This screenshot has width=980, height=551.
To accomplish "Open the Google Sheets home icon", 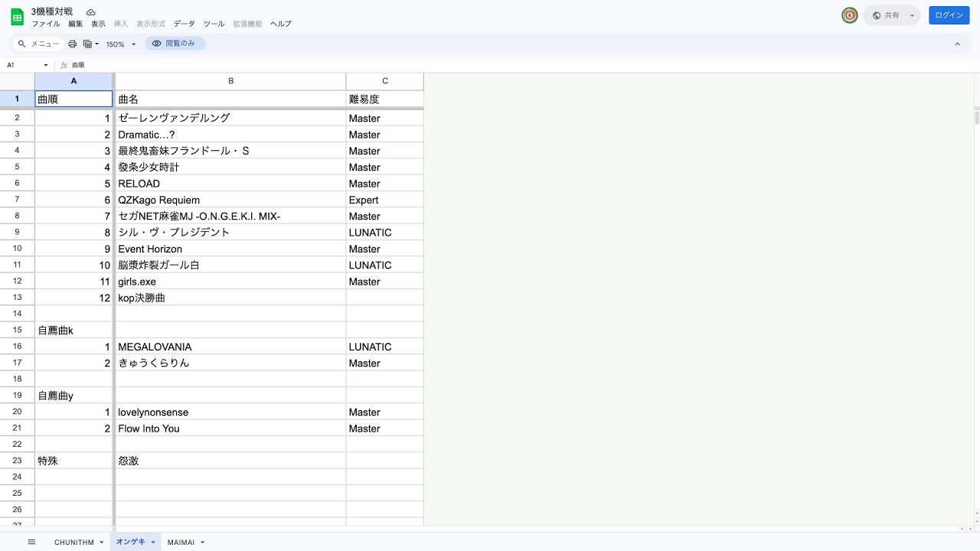I will pos(17,17).
